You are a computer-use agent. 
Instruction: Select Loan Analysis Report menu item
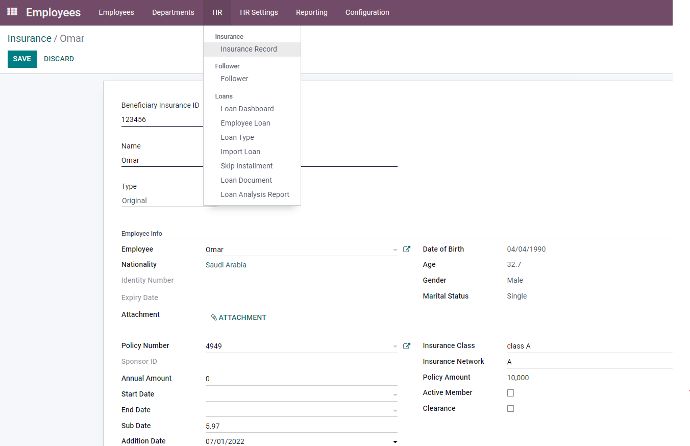[254, 195]
